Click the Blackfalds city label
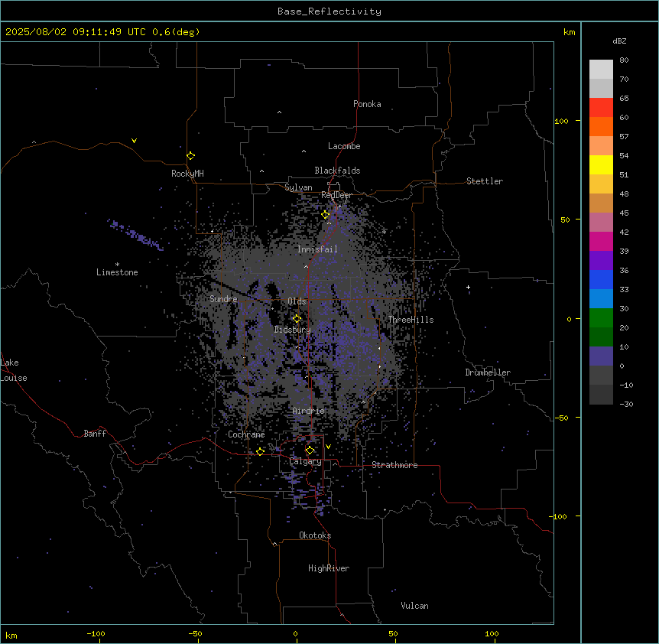 (337, 171)
